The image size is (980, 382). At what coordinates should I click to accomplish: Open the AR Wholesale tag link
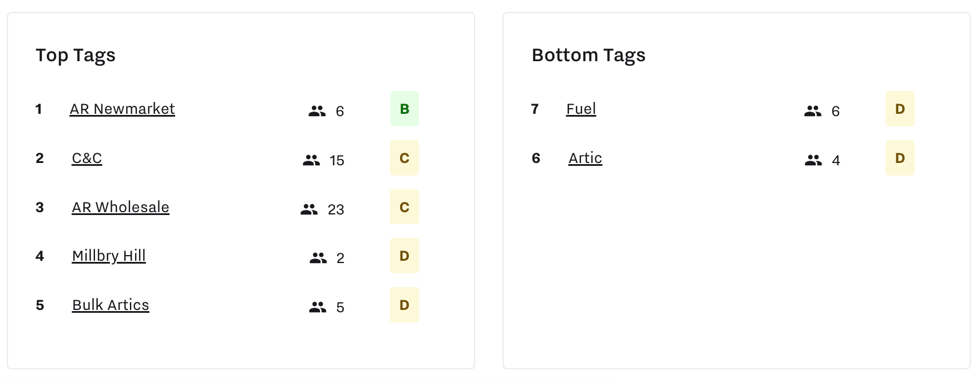(x=120, y=207)
